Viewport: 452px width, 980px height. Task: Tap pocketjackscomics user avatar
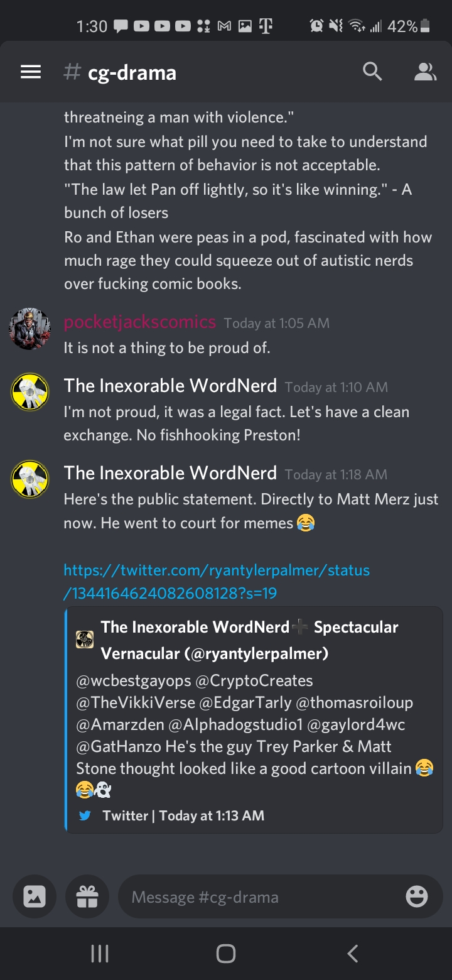[30, 329]
